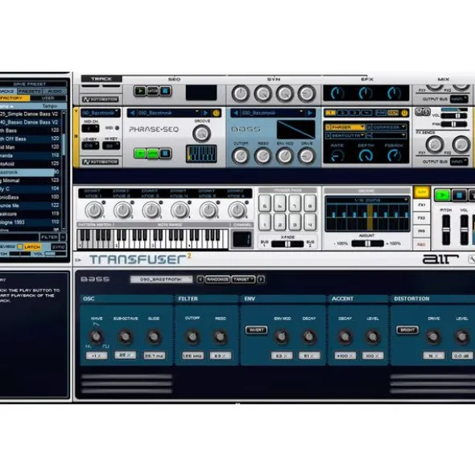Click Smart Knob 4
The image size is (475, 476).
pos(180,210)
